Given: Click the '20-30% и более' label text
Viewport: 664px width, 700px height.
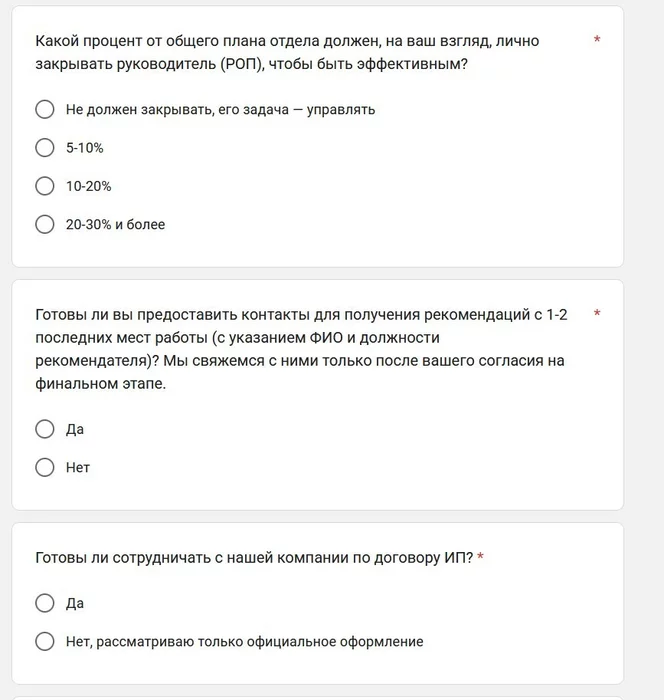Looking at the screenshot, I should pyautogui.click(x=115, y=224).
